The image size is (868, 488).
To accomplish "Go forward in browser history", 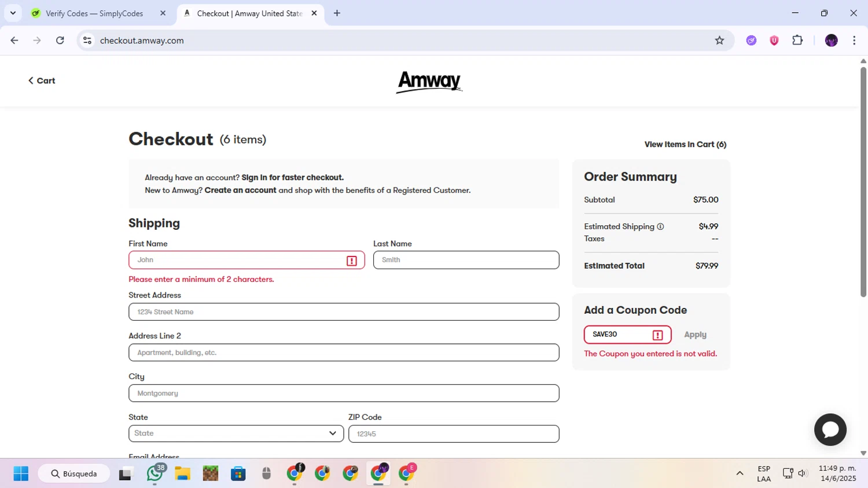I will (x=37, y=41).
